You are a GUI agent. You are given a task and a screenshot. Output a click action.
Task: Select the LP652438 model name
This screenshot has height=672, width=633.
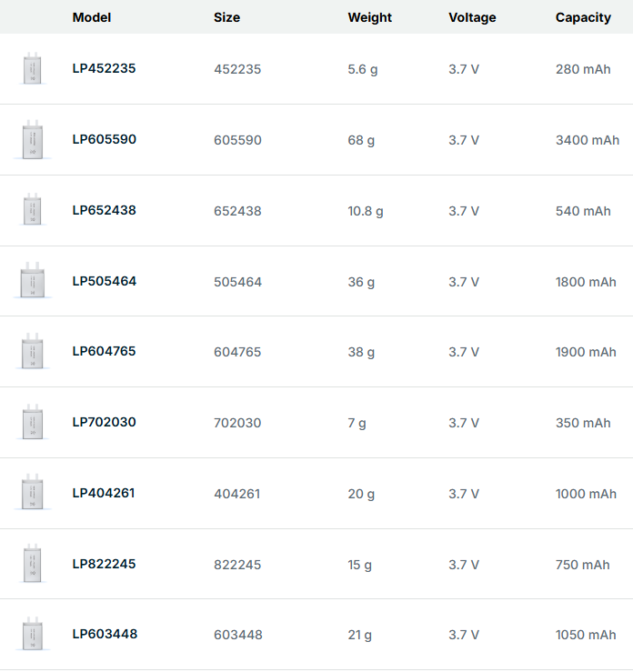104,210
